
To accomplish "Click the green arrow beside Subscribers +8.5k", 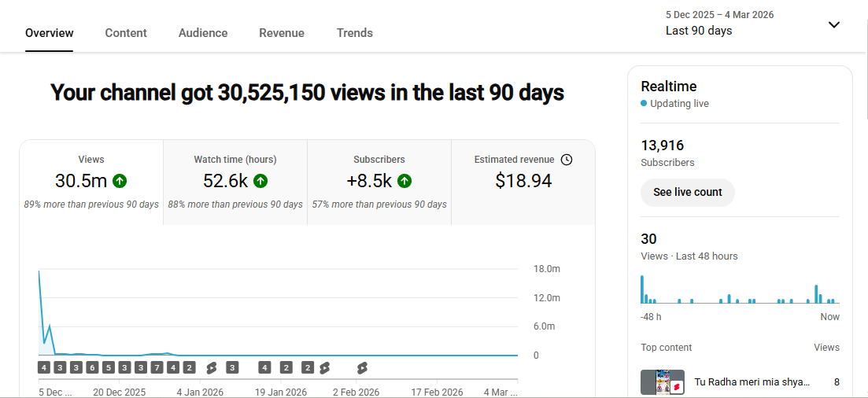I will (x=404, y=181).
